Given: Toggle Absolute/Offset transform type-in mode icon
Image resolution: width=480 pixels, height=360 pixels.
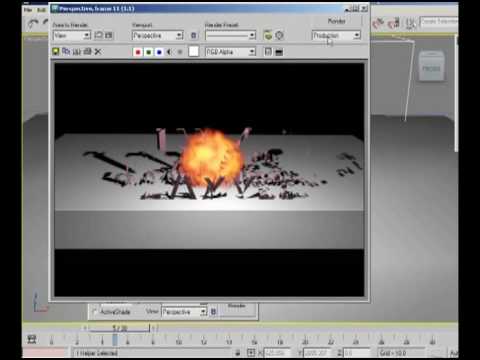Looking at the screenshot, I should click(251, 353).
